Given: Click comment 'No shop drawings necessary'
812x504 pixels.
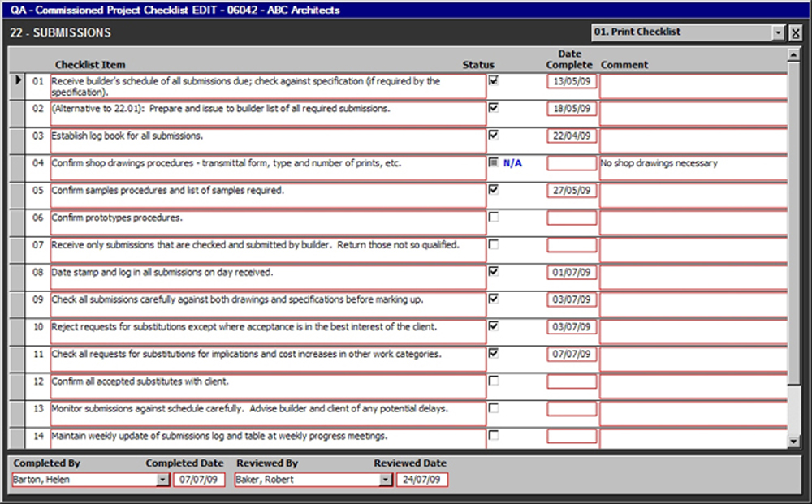Looking at the screenshot, I should 659,163.
